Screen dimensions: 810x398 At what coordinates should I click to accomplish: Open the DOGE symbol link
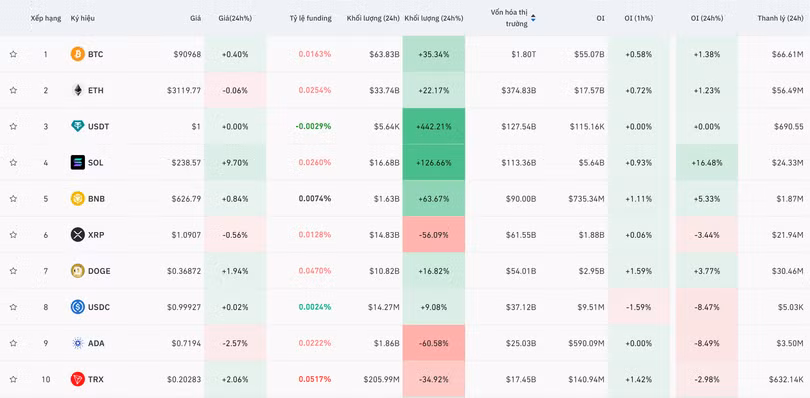pyautogui.click(x=99, y=271)
